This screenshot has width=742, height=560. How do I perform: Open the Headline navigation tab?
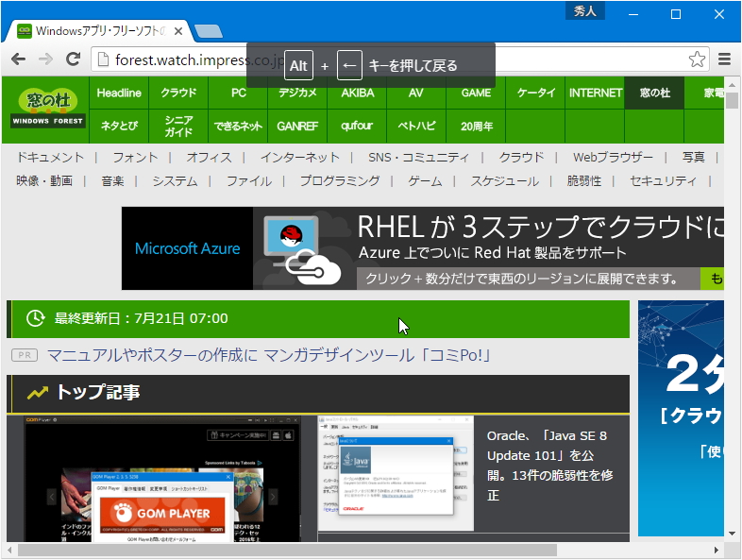119,93
